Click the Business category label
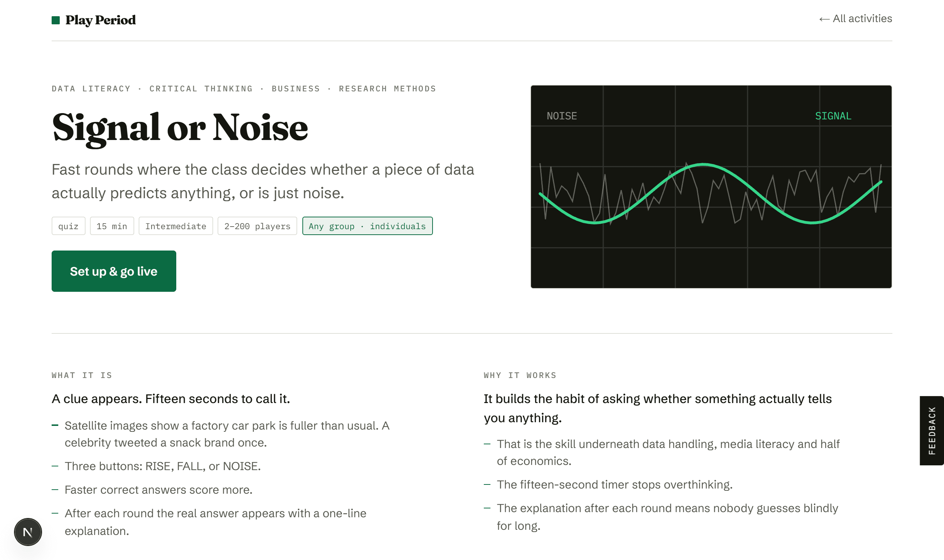 (296, 89)
